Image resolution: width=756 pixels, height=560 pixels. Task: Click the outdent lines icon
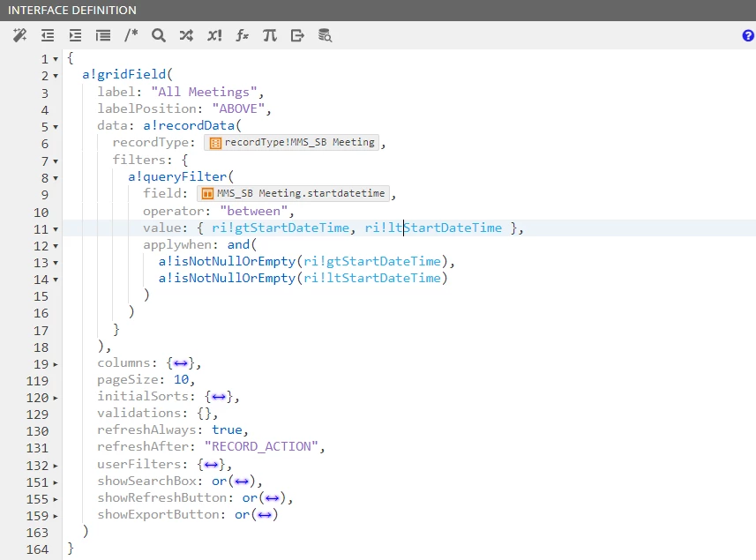pos(48,35)
